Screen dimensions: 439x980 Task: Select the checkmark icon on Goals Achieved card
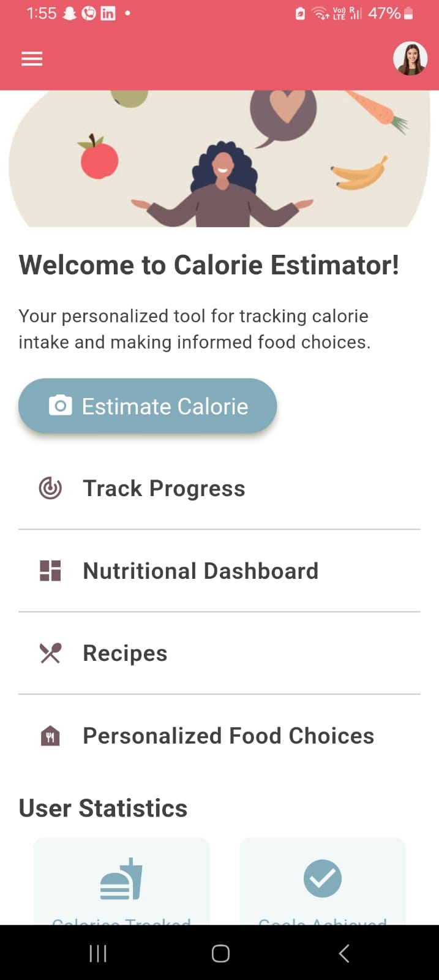point(322,878)
